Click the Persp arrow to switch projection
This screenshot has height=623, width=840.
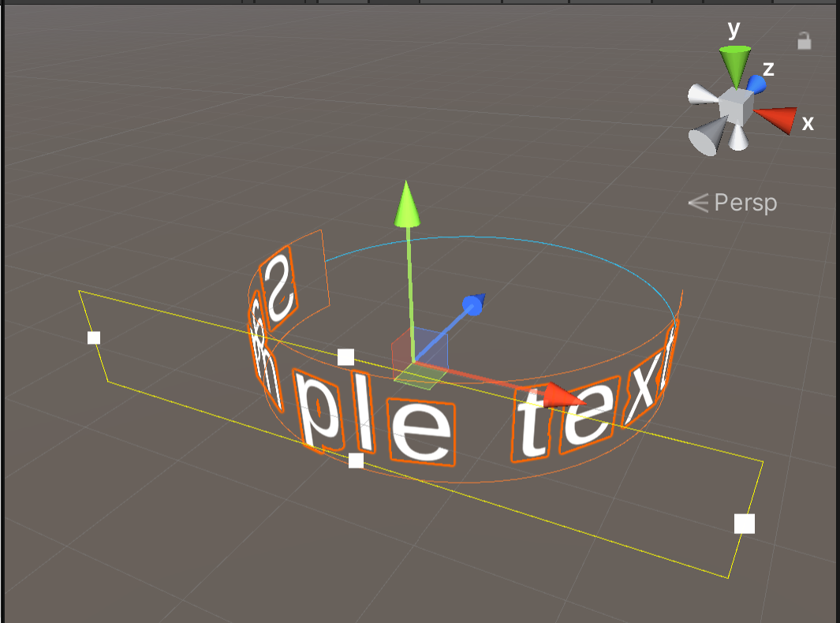pos(697,203)
